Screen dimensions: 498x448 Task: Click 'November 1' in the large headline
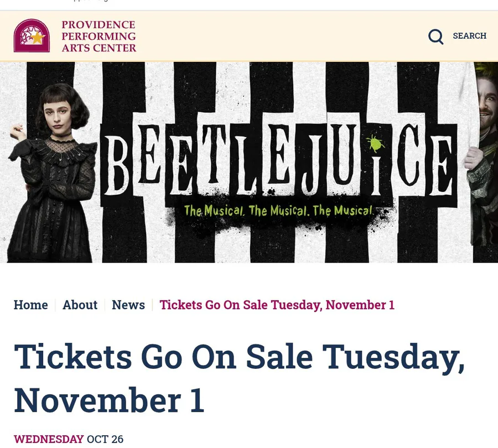pyautogui.click(x=109, y=400)
